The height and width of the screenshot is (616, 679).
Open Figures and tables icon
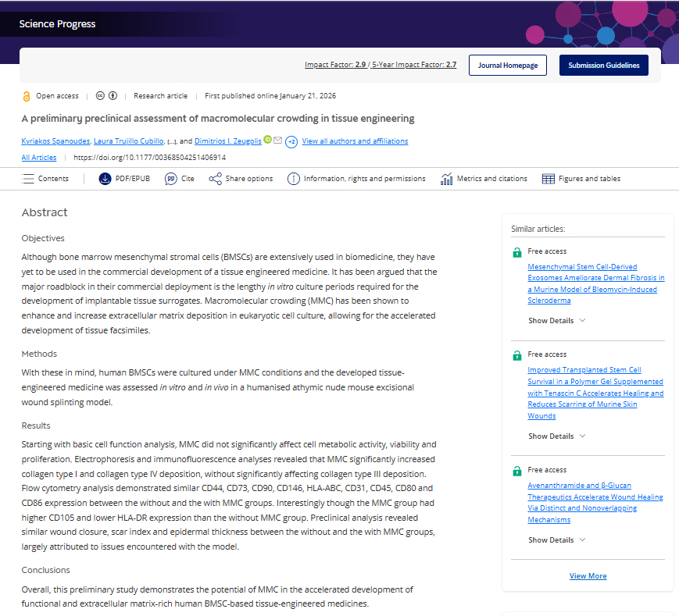[549, 179]
